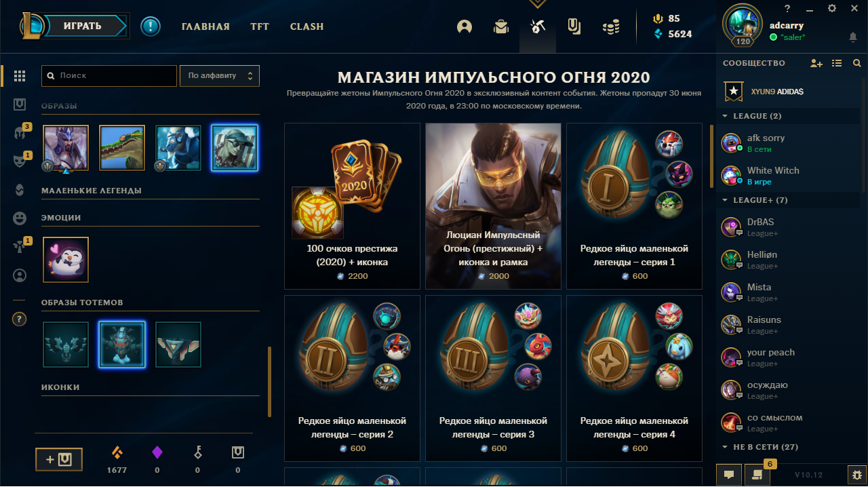The width and height of the screenshot is (868, 487).
Task: Open the Loot hammer icon
Action: 538,26
